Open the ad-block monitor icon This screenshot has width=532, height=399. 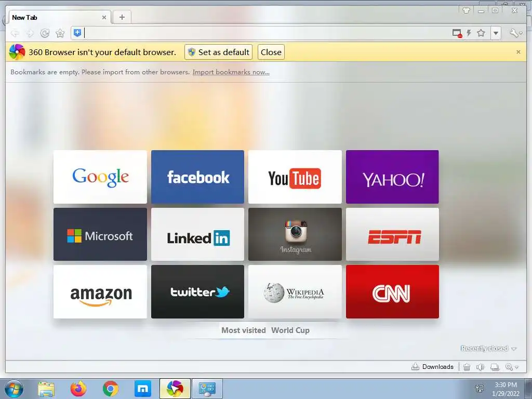click(x=457, y=33)
